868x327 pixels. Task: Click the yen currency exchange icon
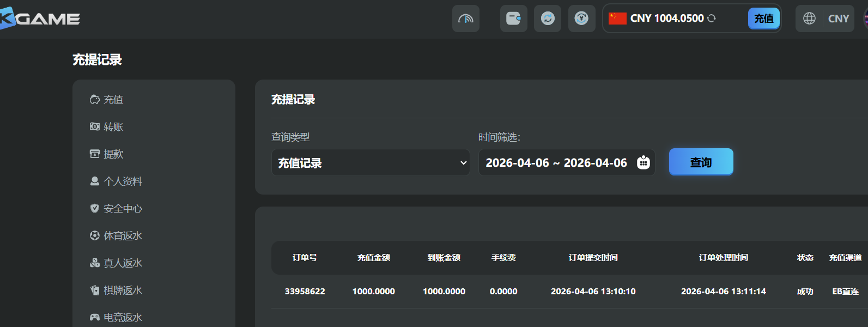point(581,19)
